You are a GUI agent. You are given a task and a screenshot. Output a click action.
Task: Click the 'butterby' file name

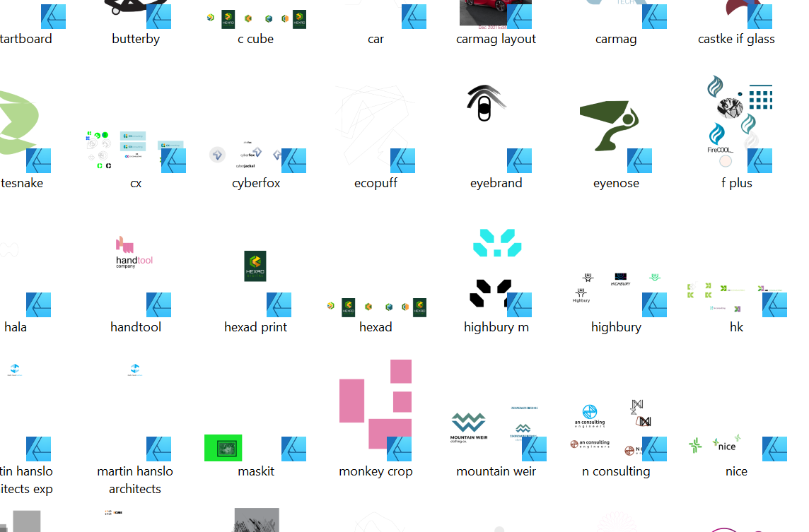(136, 39)
